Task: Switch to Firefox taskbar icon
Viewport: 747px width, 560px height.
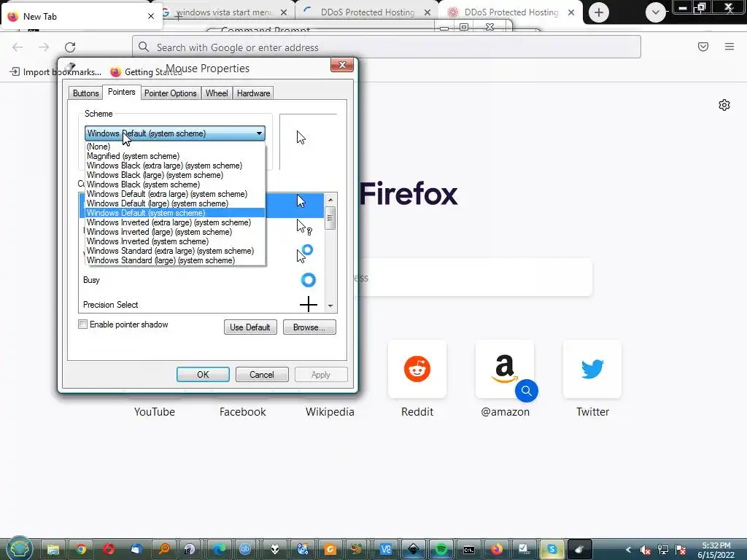Action: 496,550
